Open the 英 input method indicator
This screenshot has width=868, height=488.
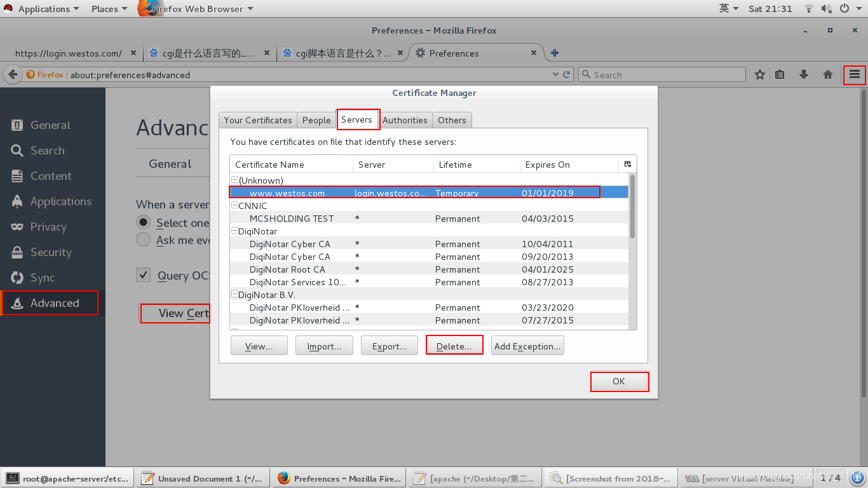(729, 9)
